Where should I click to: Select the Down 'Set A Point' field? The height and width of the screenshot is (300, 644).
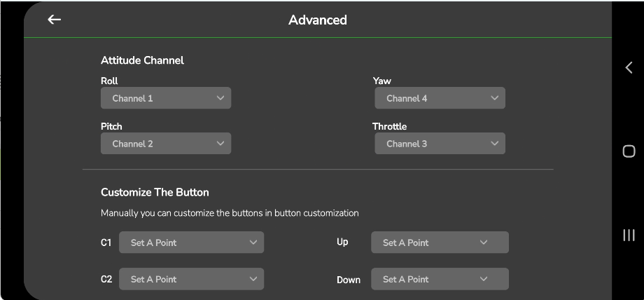pos(439,279)
